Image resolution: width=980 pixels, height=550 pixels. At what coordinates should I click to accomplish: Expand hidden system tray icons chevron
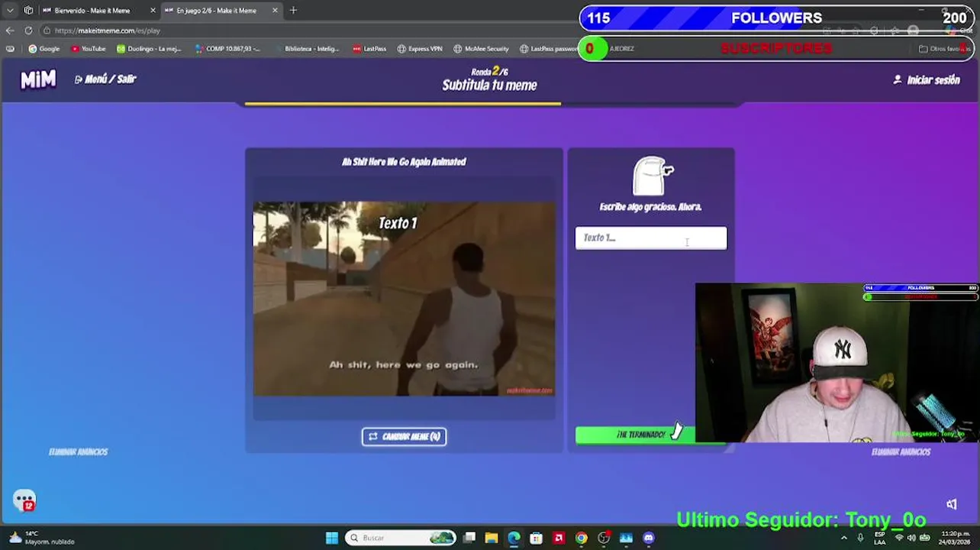click(844, 538)
